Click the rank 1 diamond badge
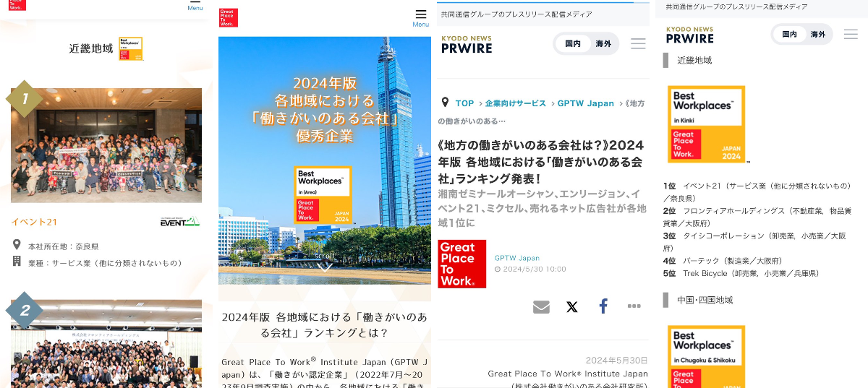The image size is (868, 388). (24, 99)
